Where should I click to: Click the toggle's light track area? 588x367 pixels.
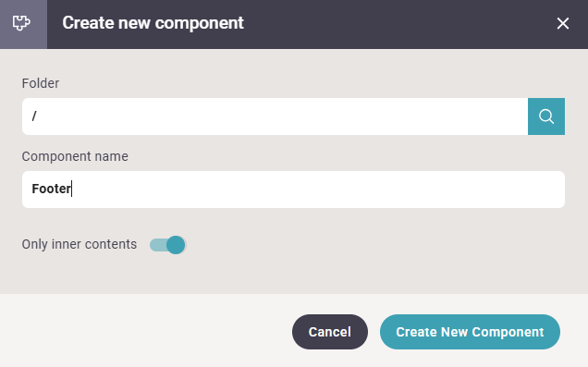pyautogui.click(x=157, y=245)
